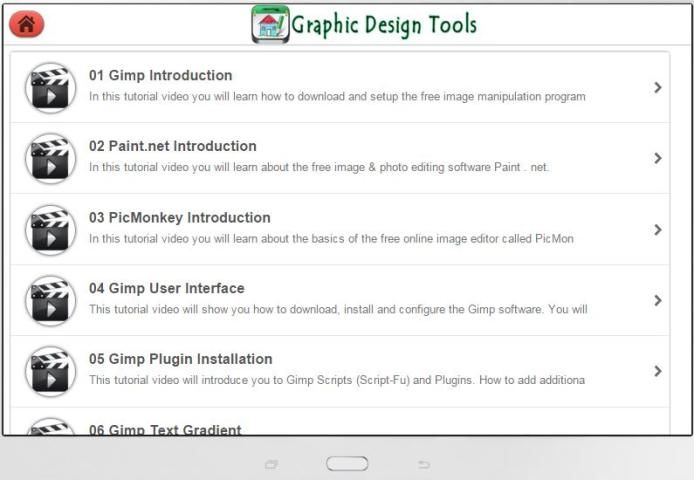Tap the clapperboard icon for Gimp Introduction

50,87
